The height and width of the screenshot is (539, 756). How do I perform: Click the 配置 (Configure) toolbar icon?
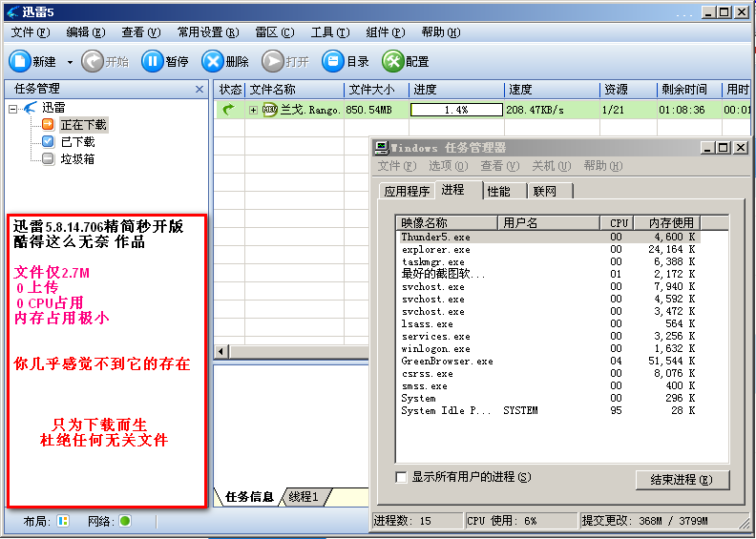[x=393, y=62]
